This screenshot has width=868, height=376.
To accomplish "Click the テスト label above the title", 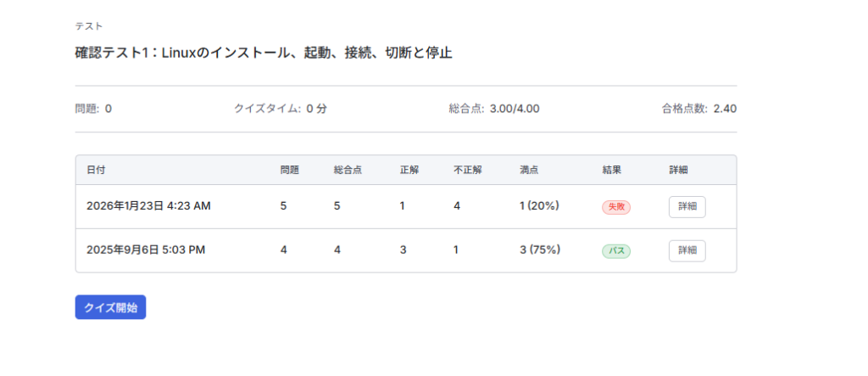I will 89,26.
